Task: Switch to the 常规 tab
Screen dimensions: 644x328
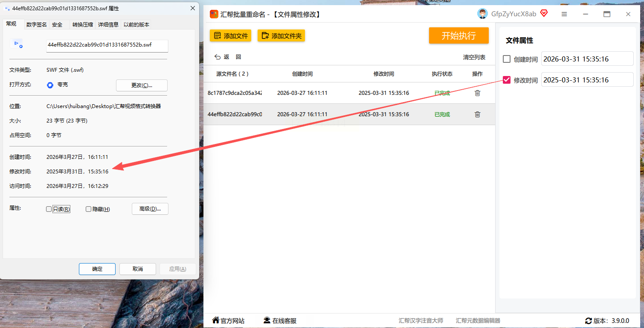Action: pos(12,24)
